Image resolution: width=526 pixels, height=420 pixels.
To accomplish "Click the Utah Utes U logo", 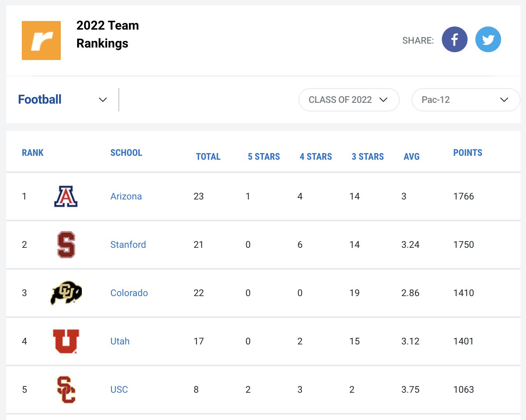I will (x=66, y=341).
